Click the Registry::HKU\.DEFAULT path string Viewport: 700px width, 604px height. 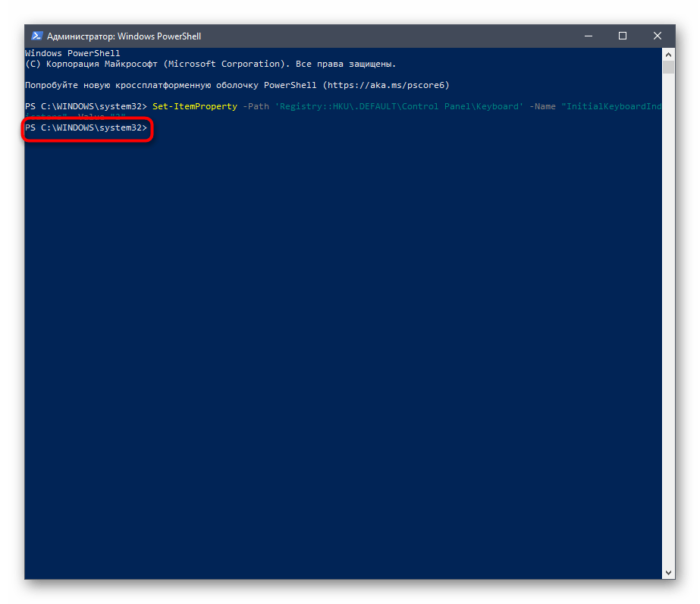398,106
